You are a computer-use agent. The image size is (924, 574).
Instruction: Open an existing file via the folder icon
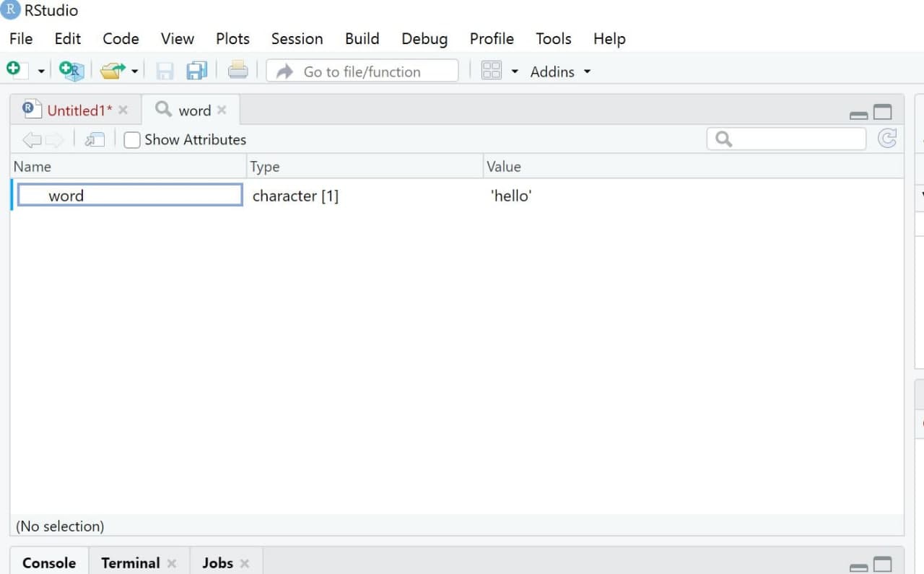coord(113,70)
